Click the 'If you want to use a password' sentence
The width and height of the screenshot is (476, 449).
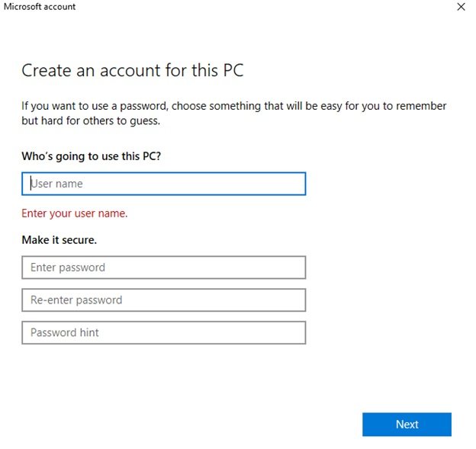[x=233, y=106]
